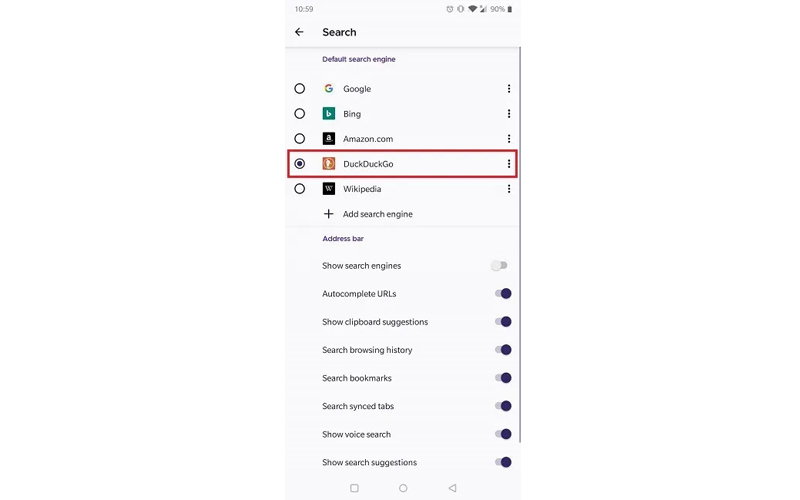Turn off Show clipboard suggestions switch
This screenshot has width=800, height=500.
(502, 322)
